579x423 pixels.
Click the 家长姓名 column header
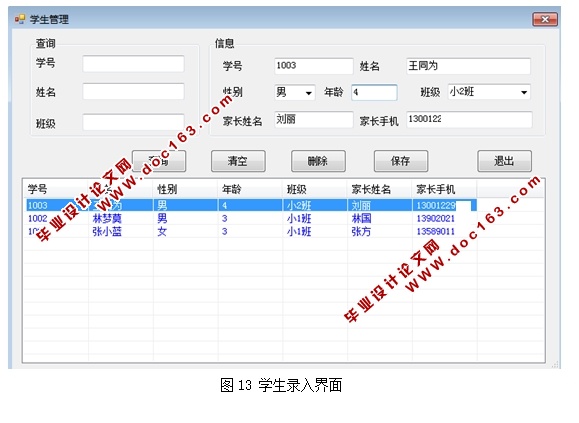click(380, 189)
